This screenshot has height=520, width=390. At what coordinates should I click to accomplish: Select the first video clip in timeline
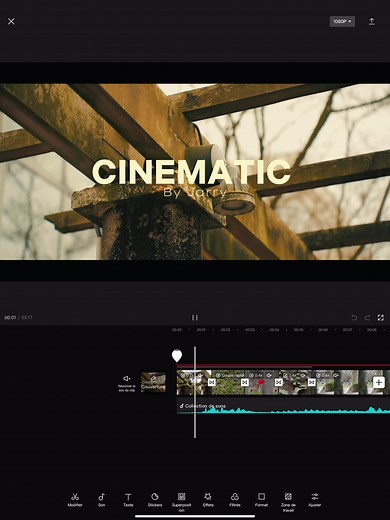tap(194, 382)
